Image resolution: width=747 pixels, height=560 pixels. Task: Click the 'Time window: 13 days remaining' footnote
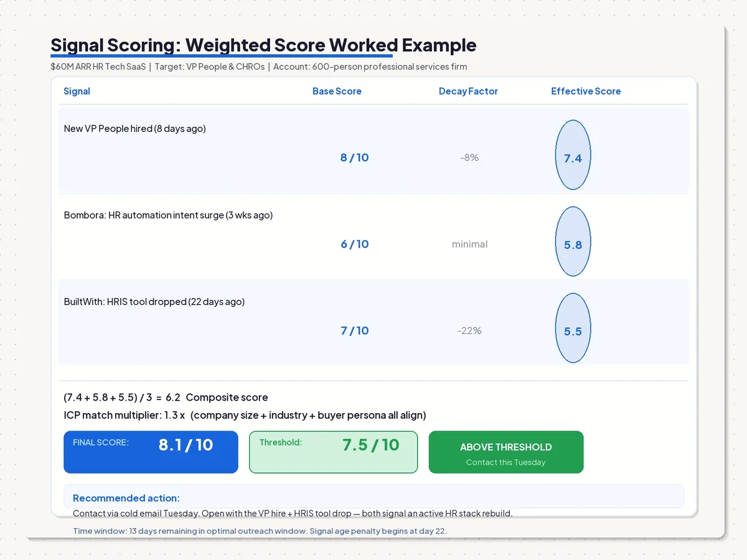click(260, 531)
